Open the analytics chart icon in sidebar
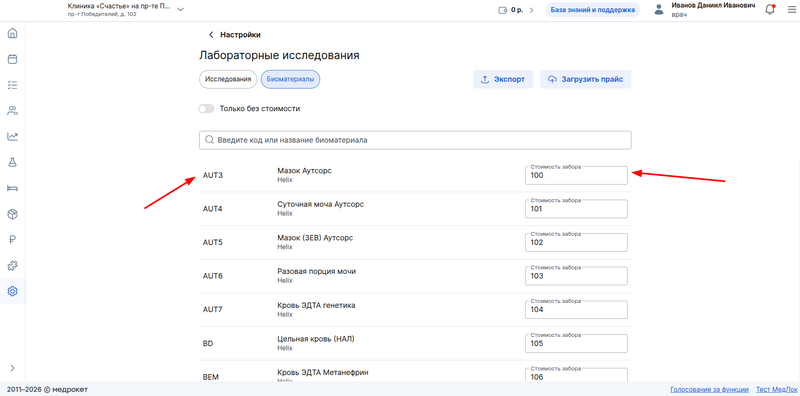The width and height of the screenshot is (800, 396). 13,137
